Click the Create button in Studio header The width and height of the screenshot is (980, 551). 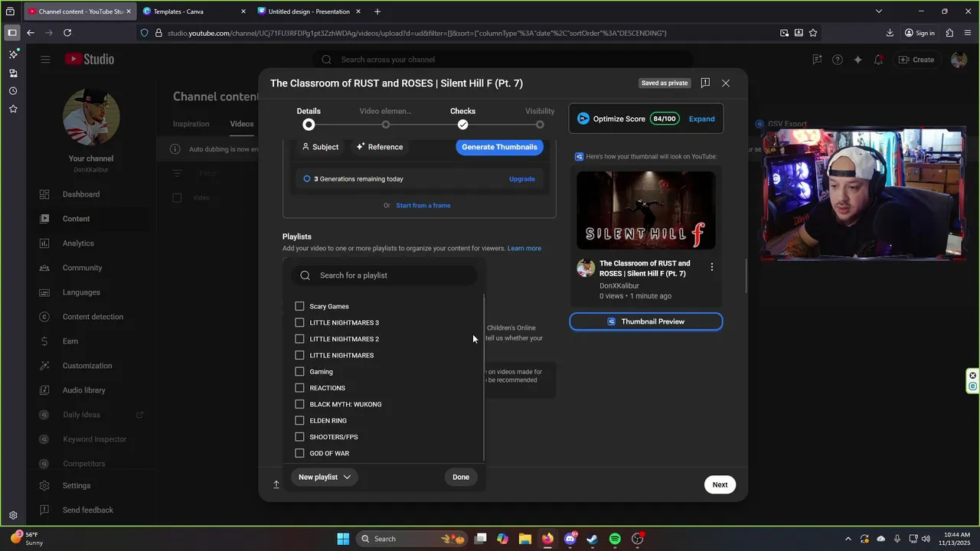(x=916, y=60)
